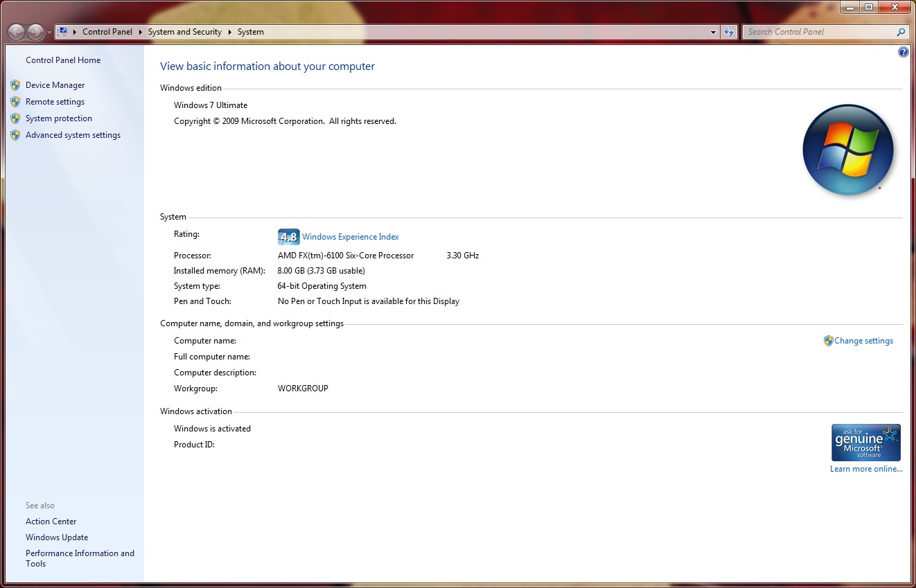916x588 pixels.
Task: Click the 'ask for genuine Microsoft' badge
Action: coord(865,443)
